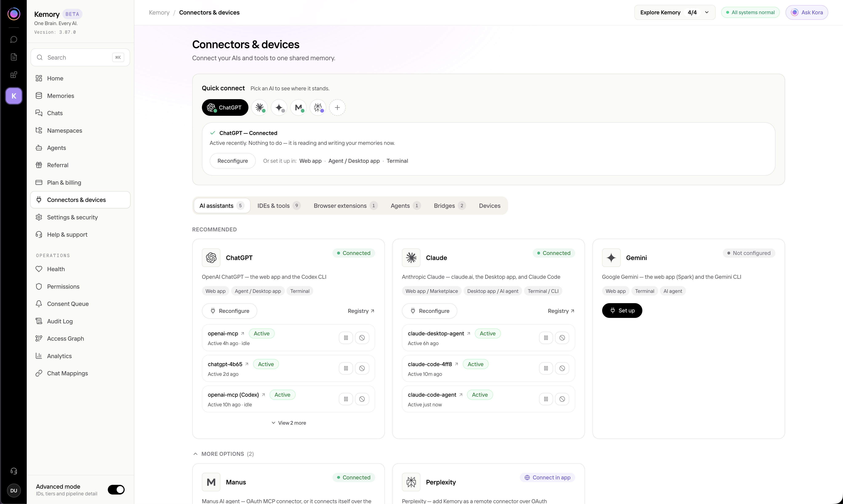Select the Perplexity icon in Quick connect
843x504 pixels.
318,108
